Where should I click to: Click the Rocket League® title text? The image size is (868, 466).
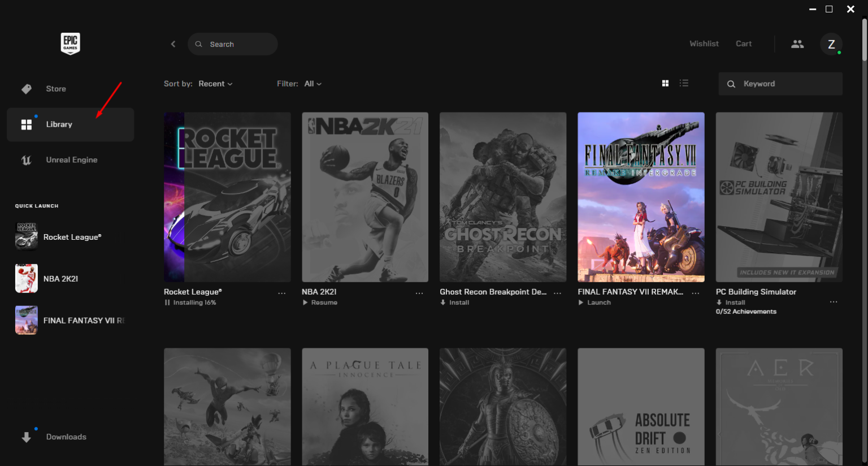coord(193,292)
